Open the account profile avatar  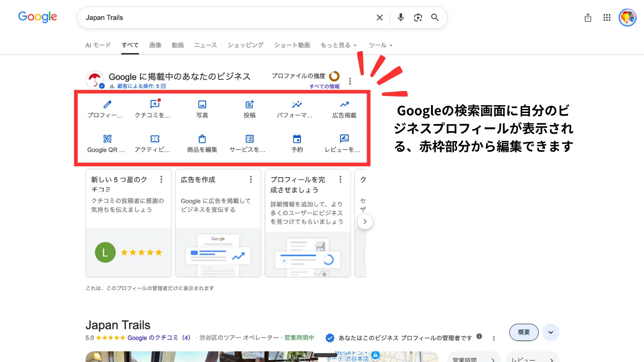(x=627, y=17)
